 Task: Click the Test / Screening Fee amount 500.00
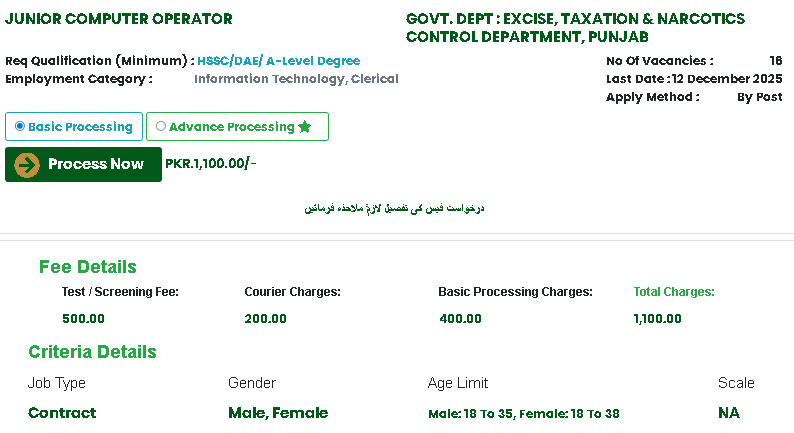click(83, 319)
